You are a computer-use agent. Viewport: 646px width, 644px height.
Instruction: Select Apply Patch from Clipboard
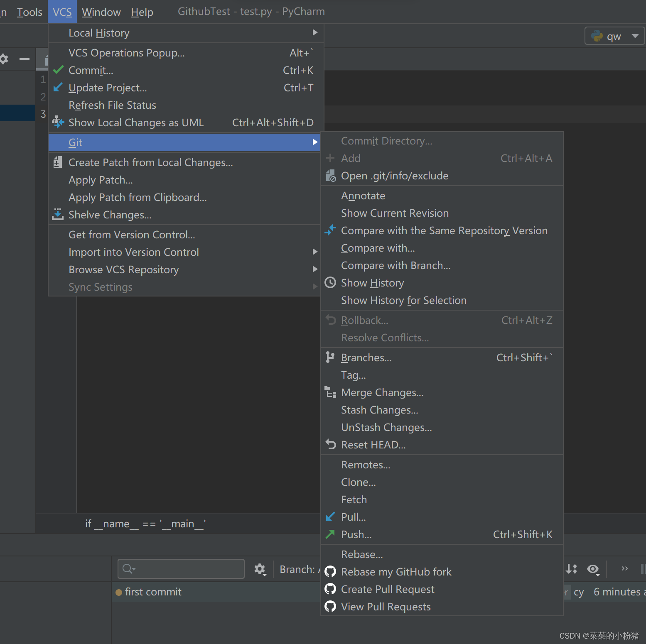184,197
